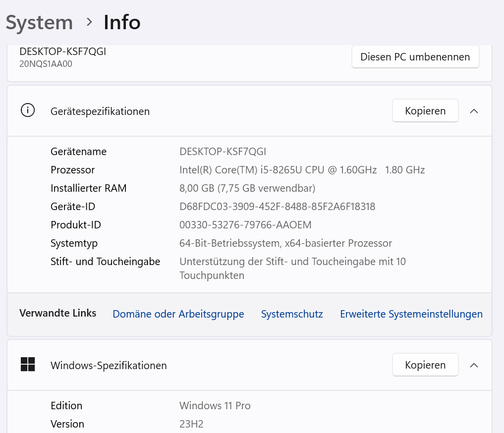The height and width of the screenshot is (433, 504).
Task: Click the Produkt-ID label
Action: click(x=76, y=224)
